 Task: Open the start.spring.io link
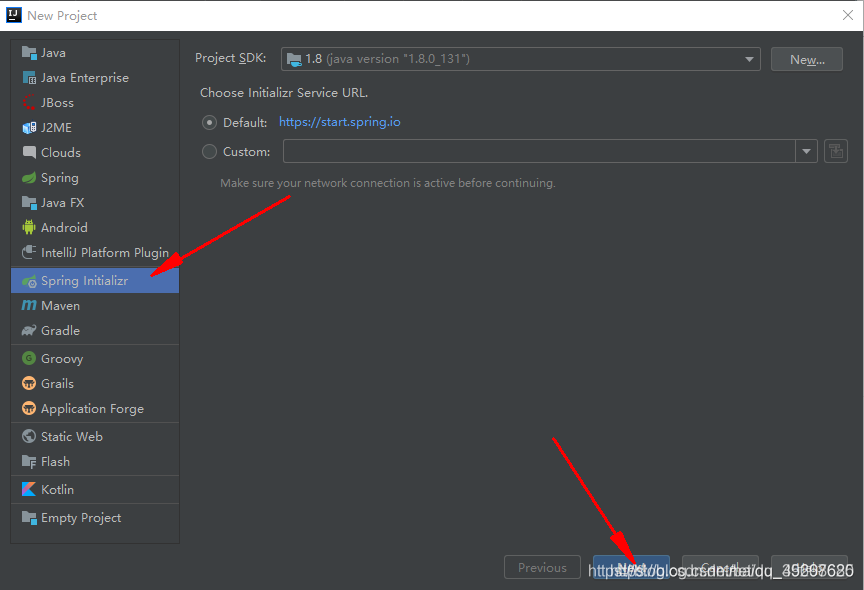[x=339, y=122]
